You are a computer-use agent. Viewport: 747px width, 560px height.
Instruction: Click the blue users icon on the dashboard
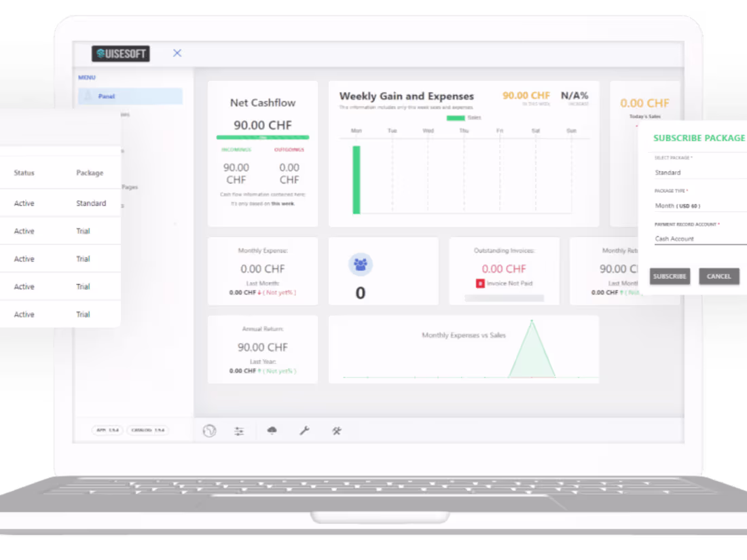coord(360,265)
